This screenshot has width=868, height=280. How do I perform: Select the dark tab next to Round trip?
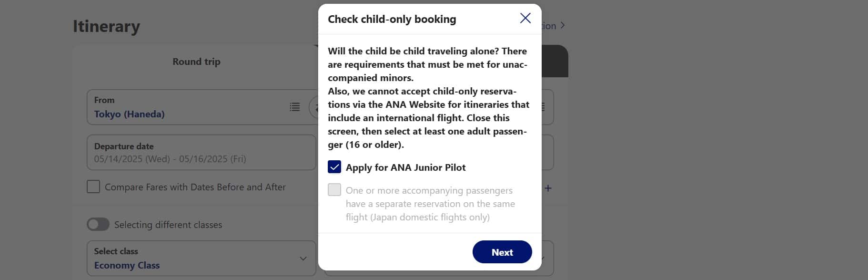555,61
